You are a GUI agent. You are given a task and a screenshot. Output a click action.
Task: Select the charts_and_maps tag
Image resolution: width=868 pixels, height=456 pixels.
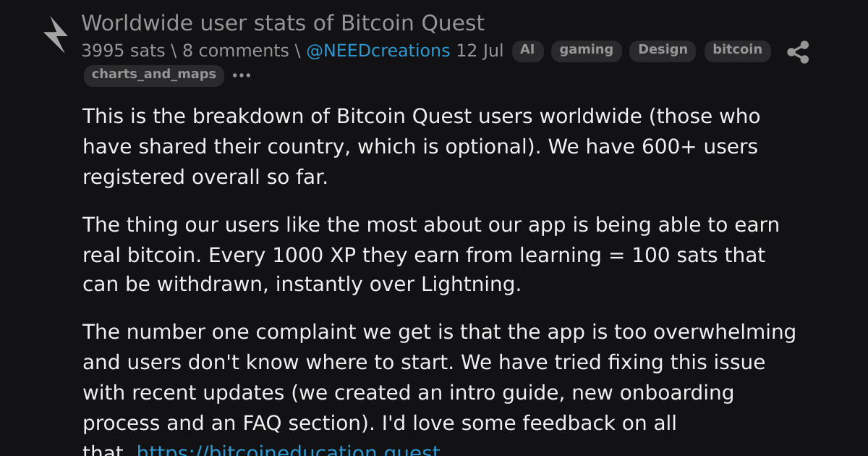pos(154,75)
